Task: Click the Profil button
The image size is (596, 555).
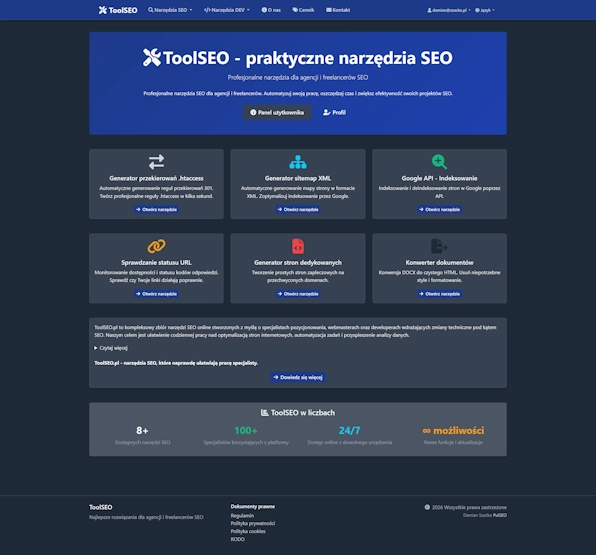Action: tap(334, 113)
